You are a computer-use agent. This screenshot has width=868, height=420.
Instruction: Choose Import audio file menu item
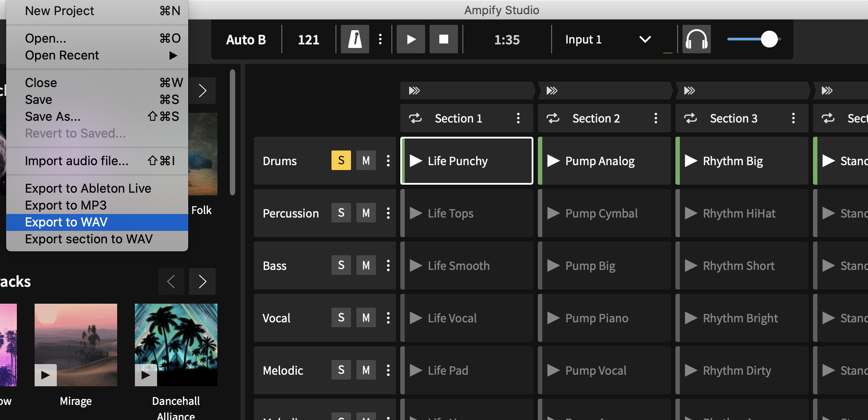click(x=97, y=161)
